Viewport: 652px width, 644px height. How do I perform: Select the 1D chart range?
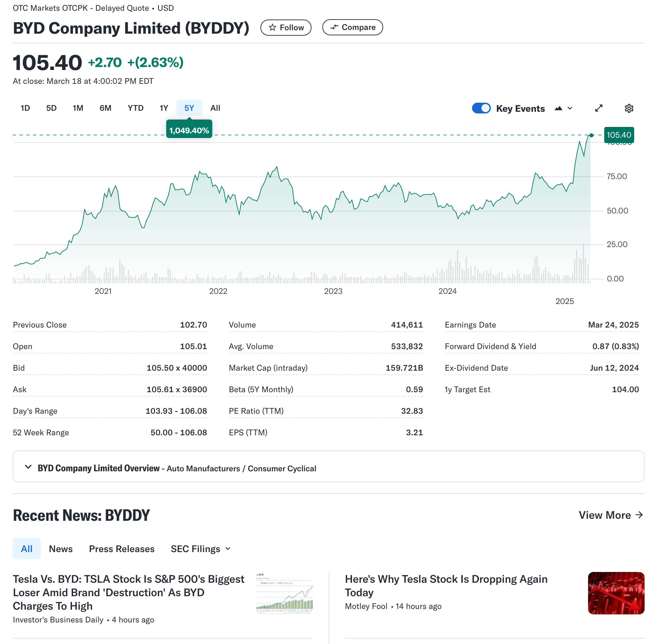click(25, 108)
